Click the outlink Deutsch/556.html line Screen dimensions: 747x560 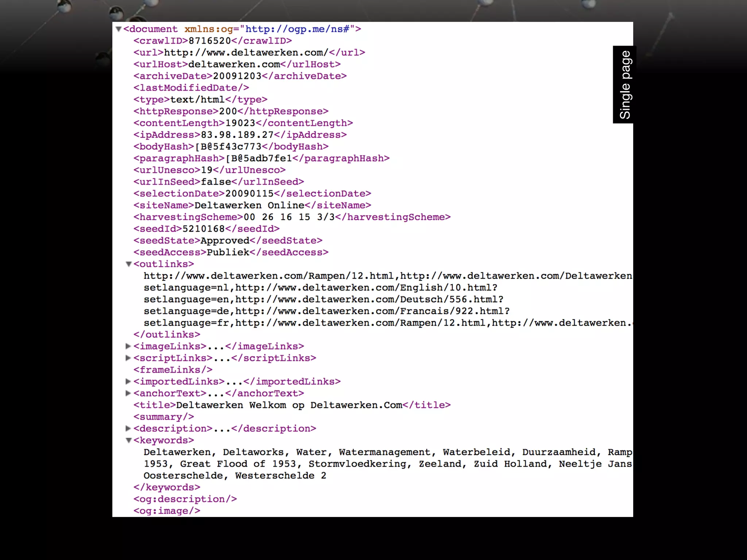[x=324, y=299]
